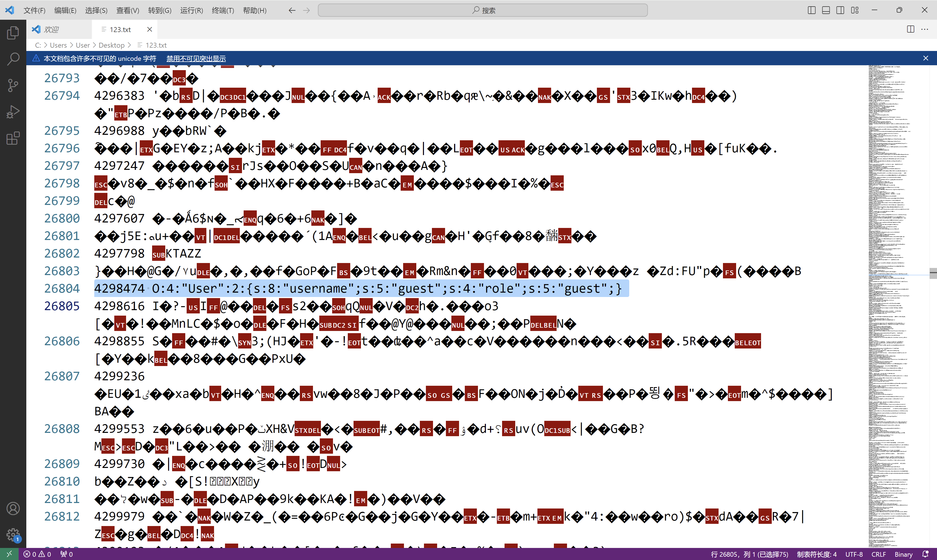The width and height of the screenshot is (937, 560).
Task: Toggle the primary side bar layout button
Action: point(811,10)
